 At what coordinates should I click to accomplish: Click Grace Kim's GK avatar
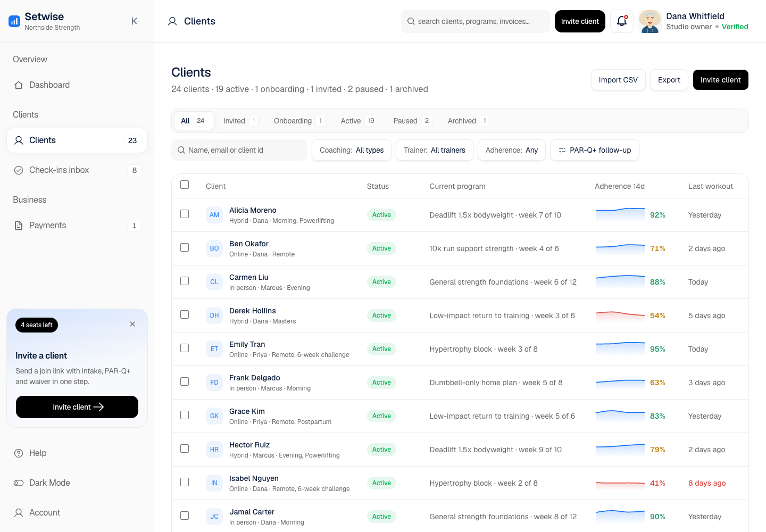click(214, 416)
